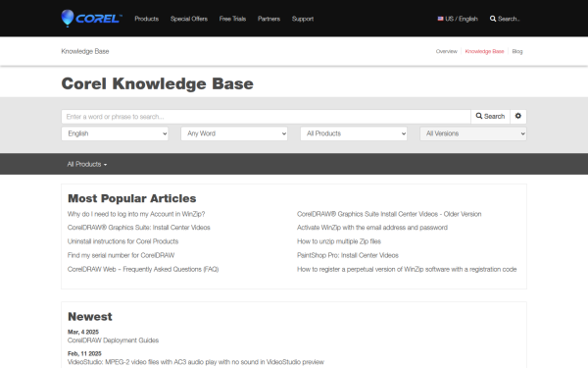Open the All Versions dropdown

point(473,133)
